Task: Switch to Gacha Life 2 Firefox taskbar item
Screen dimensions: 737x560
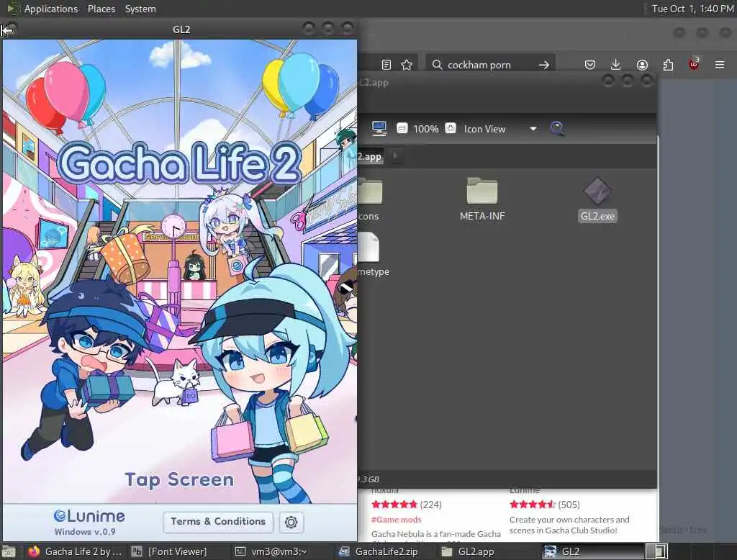Action: (x=75, y=551)
